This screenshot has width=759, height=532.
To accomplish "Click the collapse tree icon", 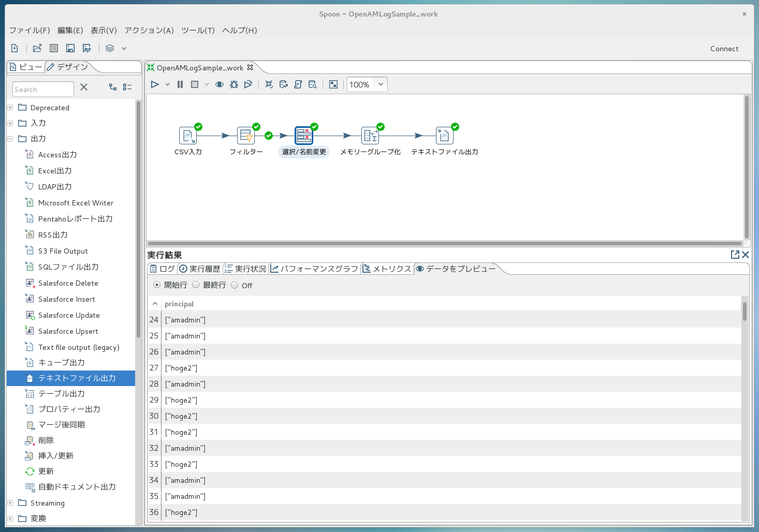I will pyautogui.click(x=127, y=87).
